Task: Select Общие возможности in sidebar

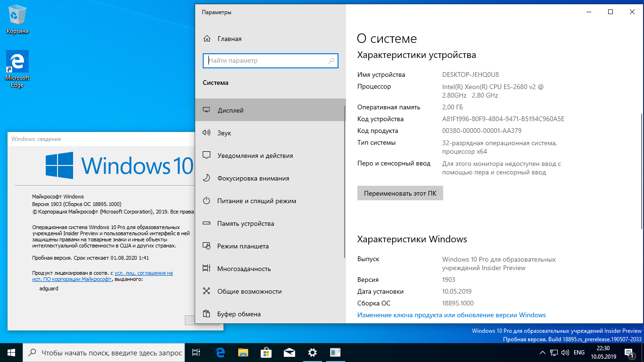Action: pyautogui.click(x=270, y=291)
